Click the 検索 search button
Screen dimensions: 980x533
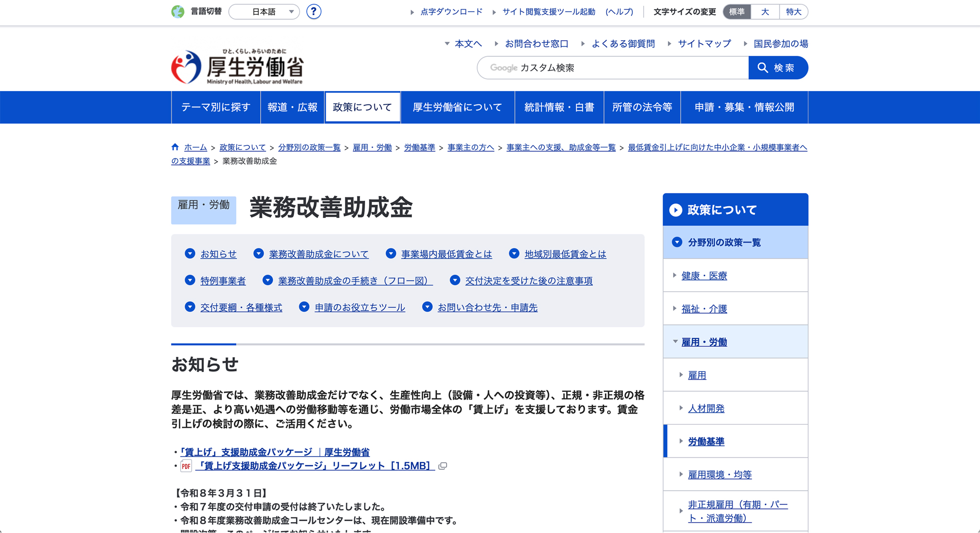[x=778, y=68]
